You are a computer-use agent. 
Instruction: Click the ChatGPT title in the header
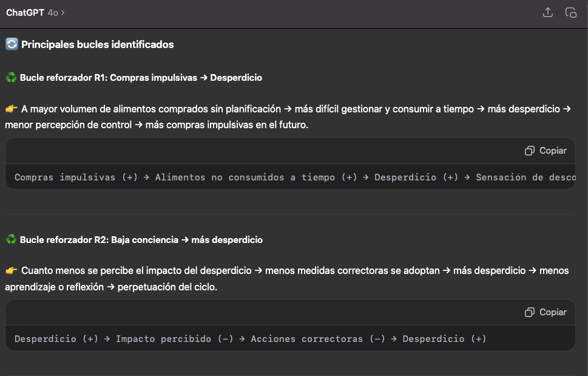click(x=25, y=13)
